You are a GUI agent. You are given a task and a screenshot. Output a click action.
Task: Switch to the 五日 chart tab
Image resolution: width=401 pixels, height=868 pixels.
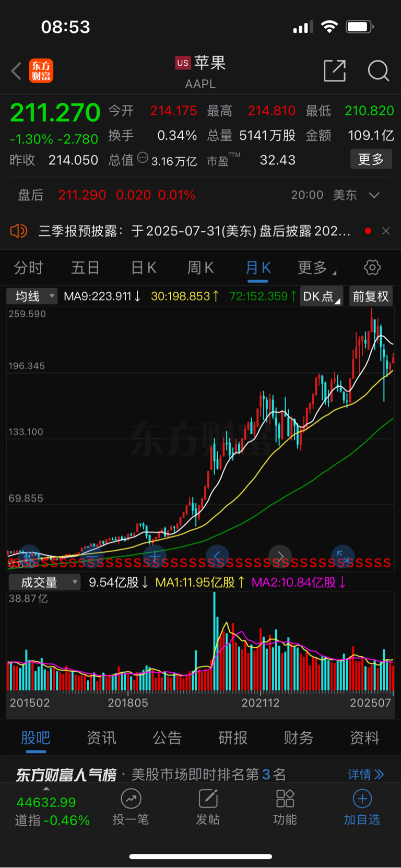85,268
